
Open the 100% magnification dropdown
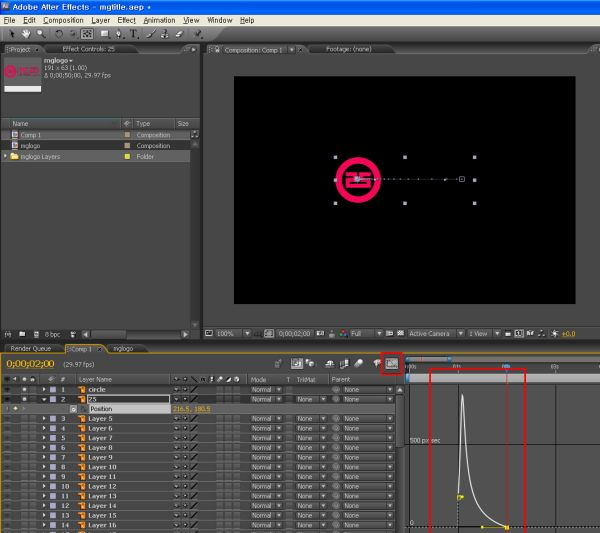[233, 334]
